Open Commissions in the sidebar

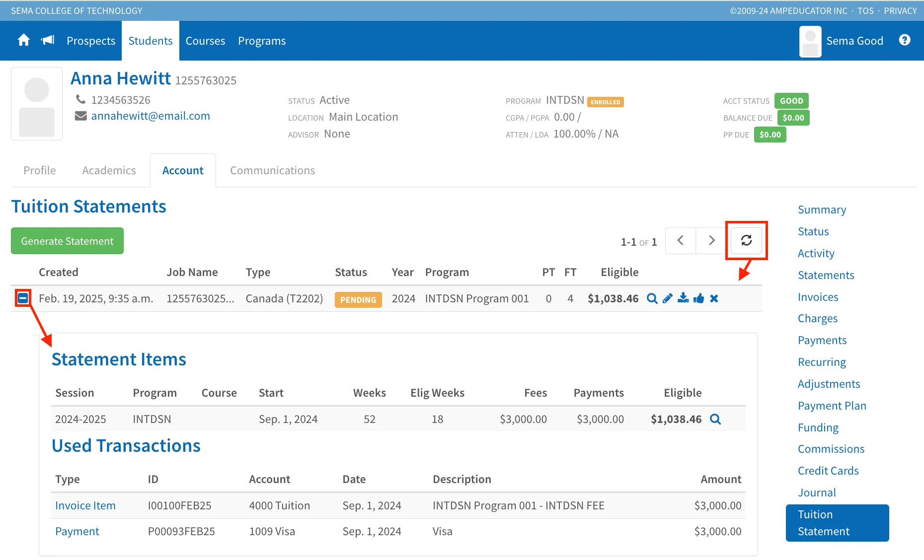click(831, 449)
